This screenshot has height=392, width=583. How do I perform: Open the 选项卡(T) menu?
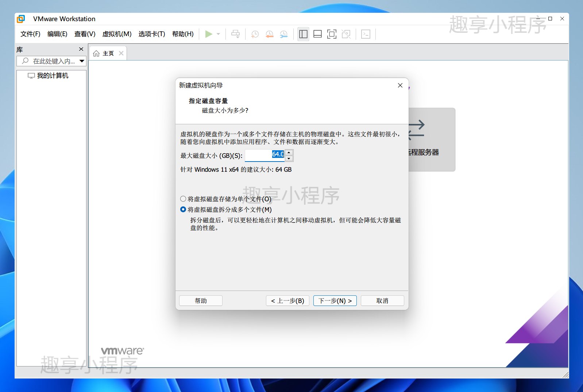(152, 34)
